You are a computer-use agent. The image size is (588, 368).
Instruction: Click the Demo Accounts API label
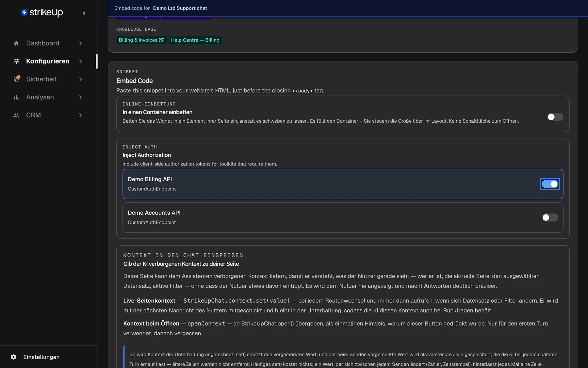pos(154,213)
